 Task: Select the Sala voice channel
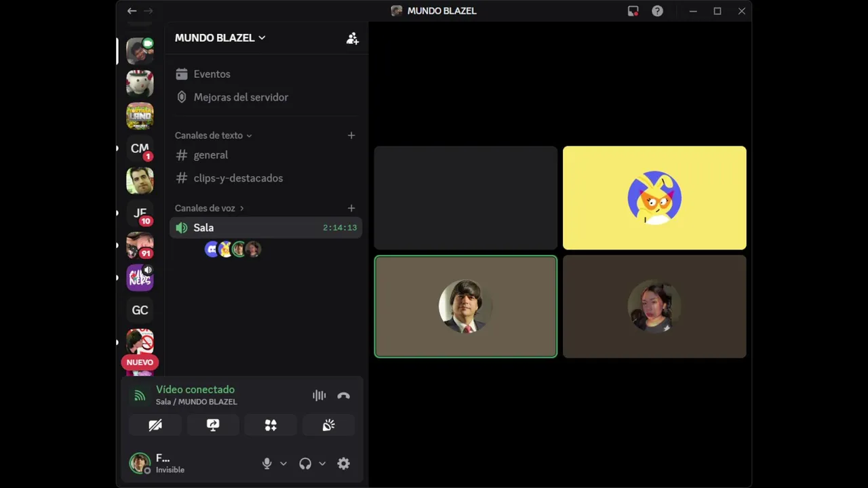(266, 228)
